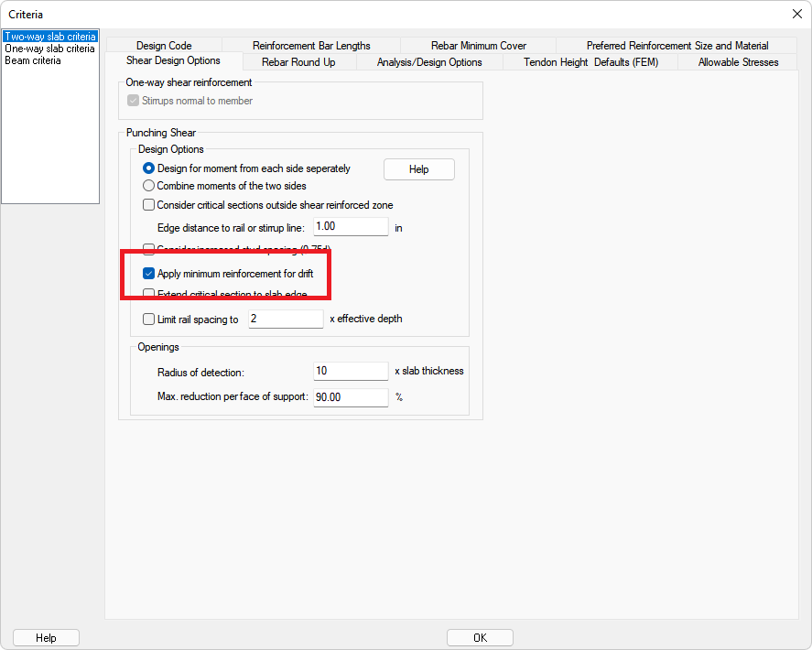Switch to Reinforcement Bar Lengths tab
This screenshot has height=650, width=812.
coord(311,46)
